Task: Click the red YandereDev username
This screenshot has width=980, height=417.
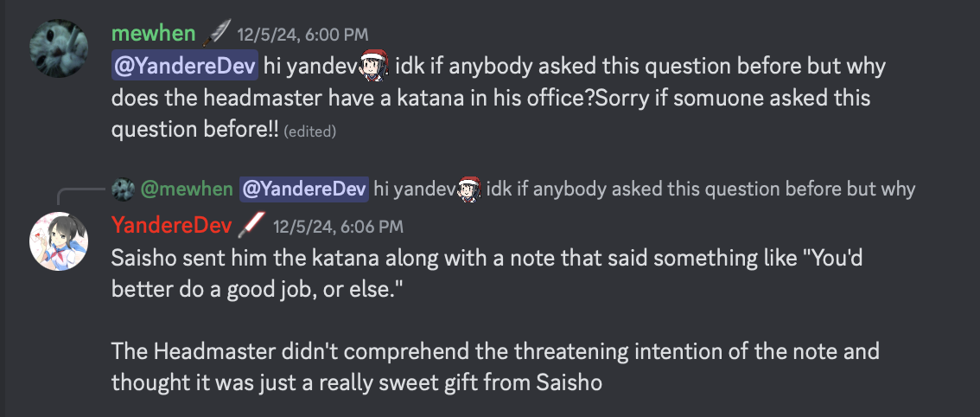Action: pyautogui.click(x=172, y=226)
